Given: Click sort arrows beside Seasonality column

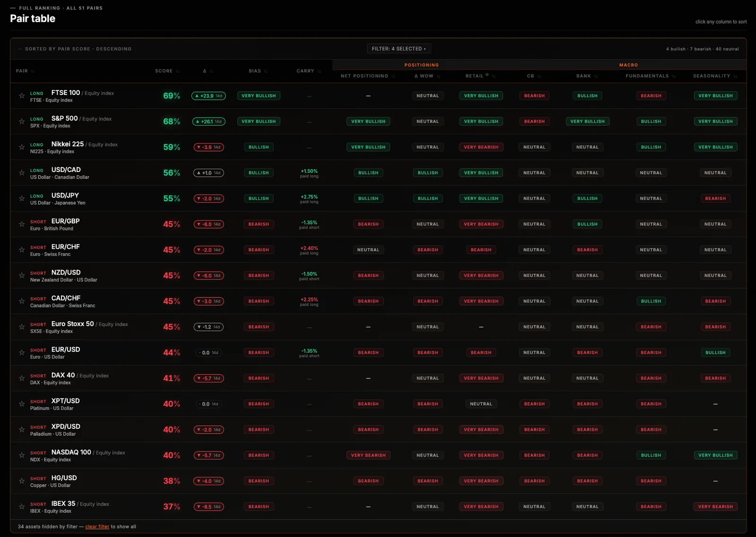Looking at the screenshot, I should (735, 77).
